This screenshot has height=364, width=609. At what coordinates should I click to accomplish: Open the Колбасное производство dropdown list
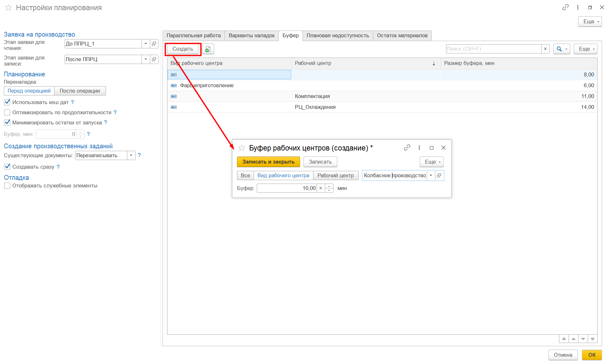tap(431, 176)
